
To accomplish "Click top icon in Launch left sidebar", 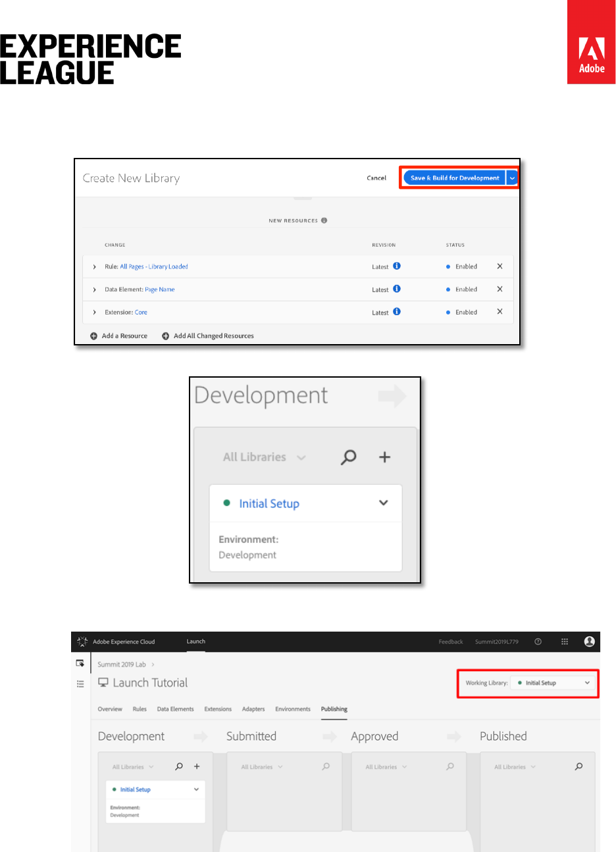I will pos(80,663).
